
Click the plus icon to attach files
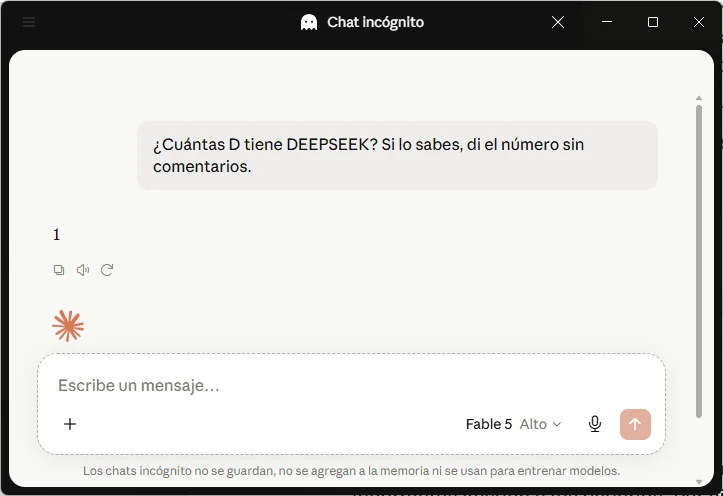point(70,424)
